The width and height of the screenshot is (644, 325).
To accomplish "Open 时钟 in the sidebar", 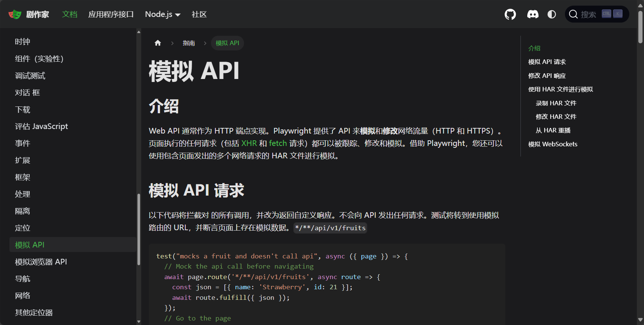I will coord(73,42).
